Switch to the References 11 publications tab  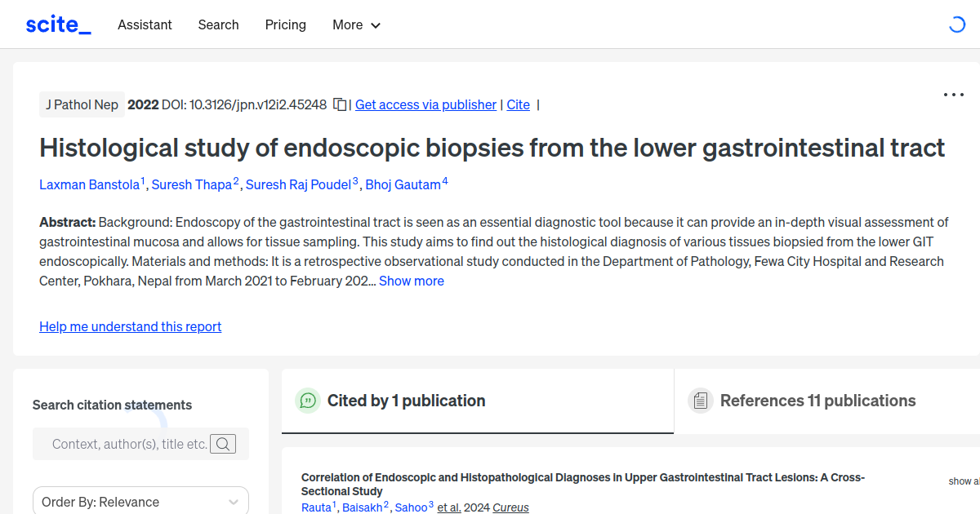tap(818, 401)
